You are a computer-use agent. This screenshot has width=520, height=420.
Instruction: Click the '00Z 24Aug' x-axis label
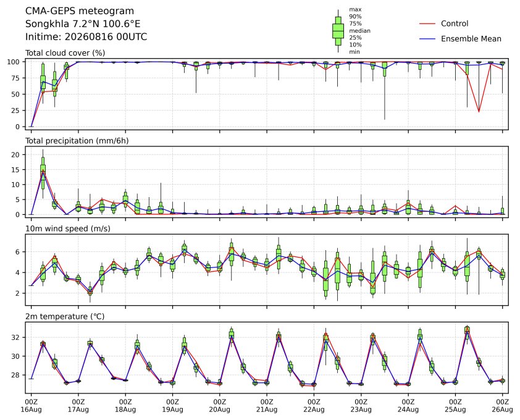pyautogui.click(x=408, y=406)
